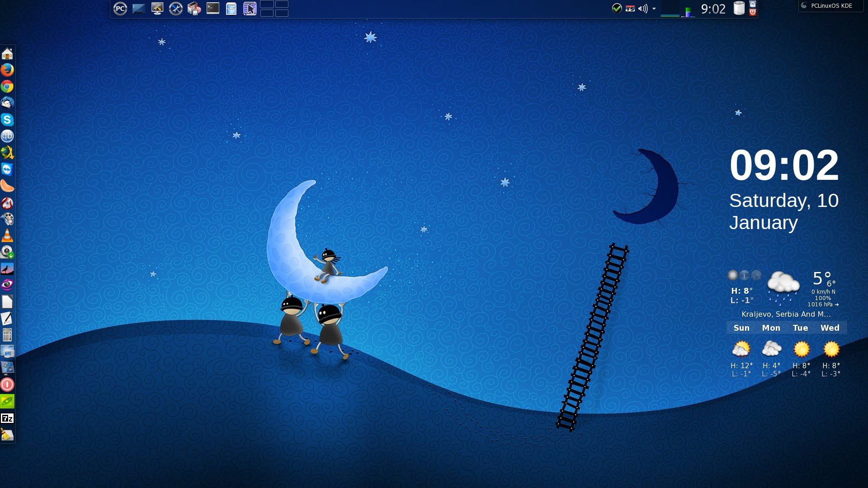This screenshot has width=868, height=488.
Task: Switch keyboard layout via rs flag indicator
Action: point(630,9)
